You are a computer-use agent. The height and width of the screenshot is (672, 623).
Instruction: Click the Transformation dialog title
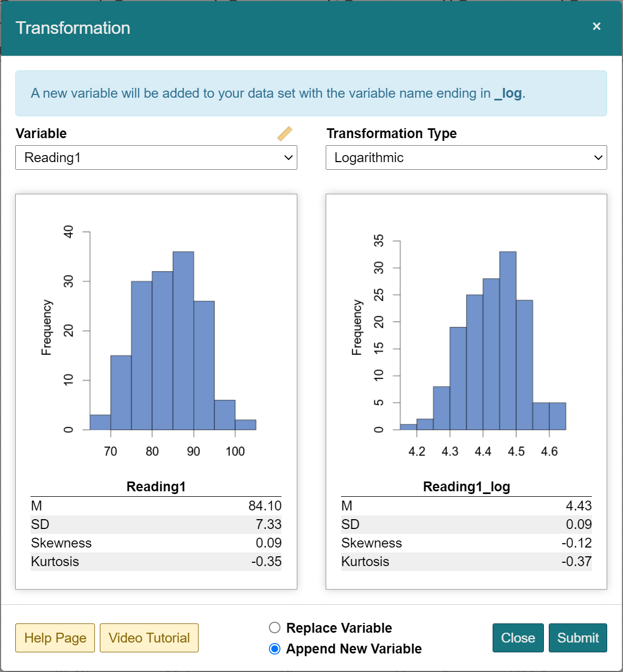(73, 27)
